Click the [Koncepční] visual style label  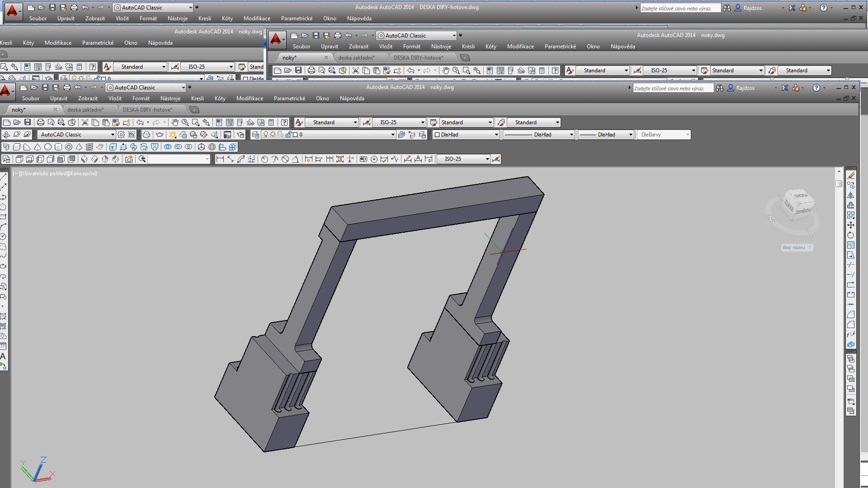[83, 174]
